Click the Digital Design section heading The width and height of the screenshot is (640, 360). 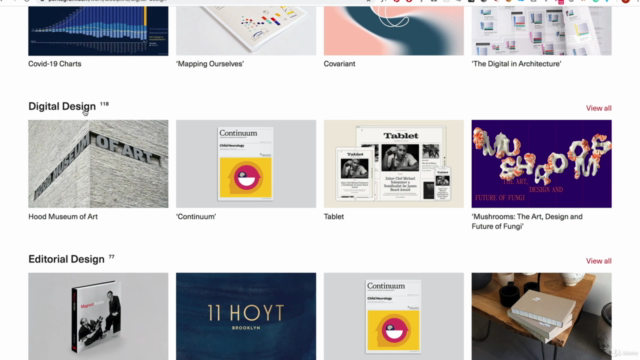[x=62, y=106]
